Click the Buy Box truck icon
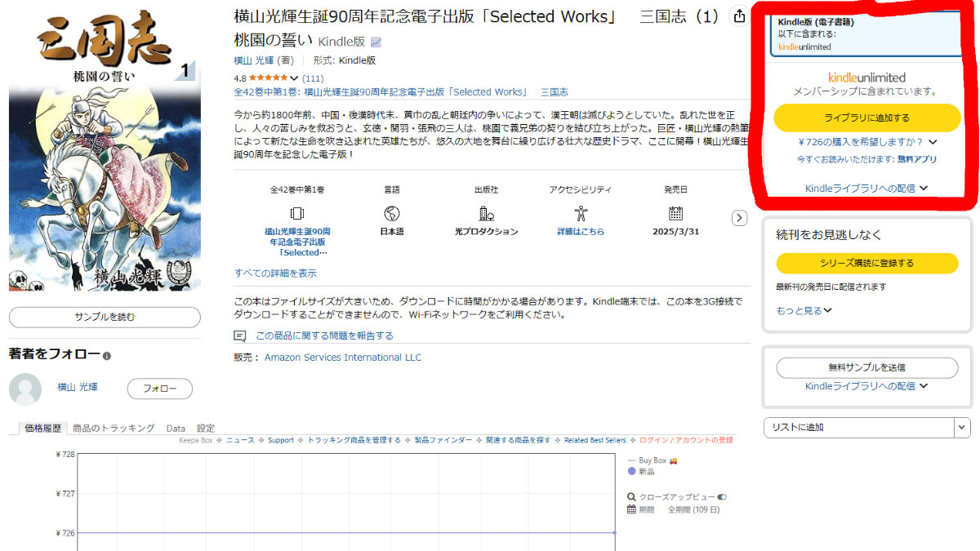This screenshot has width=980, height=551. 674,460
